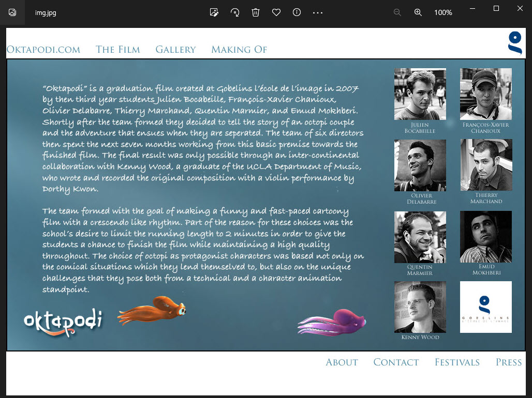Screen dimensions: 532x398
Task: Close the Photos window
Action: (520, 8)
